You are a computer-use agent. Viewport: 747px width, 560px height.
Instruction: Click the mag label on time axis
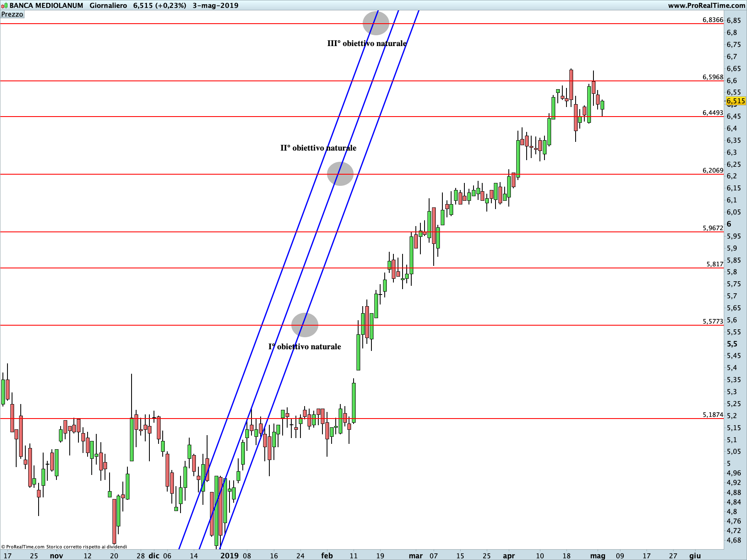(x=598, y=556)
